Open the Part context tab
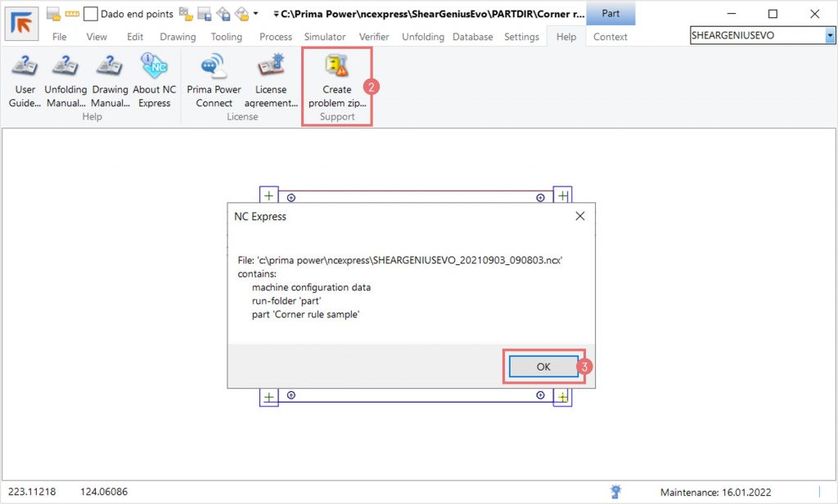 [x=610, y=14]
